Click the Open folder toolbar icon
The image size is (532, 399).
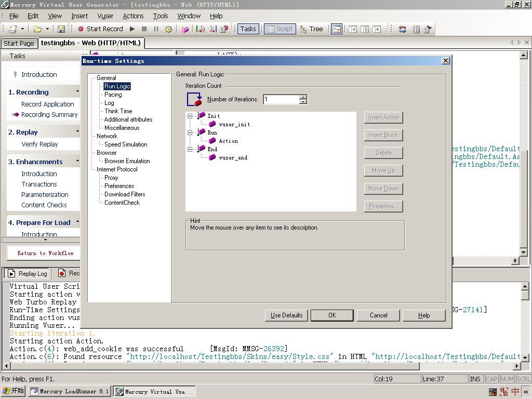(x=37, y=29)
